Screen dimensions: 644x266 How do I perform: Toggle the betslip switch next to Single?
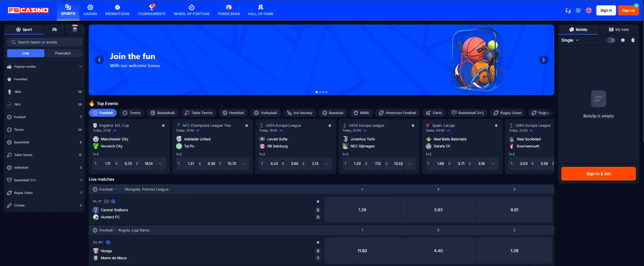pyautogui.click(x=611, y=40)
